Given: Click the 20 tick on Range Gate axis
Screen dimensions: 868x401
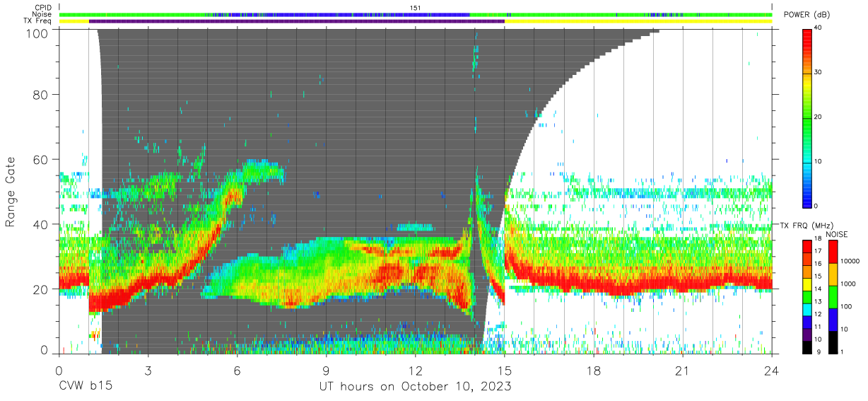Looking at the screenshot, I should (x=41, y=289).
